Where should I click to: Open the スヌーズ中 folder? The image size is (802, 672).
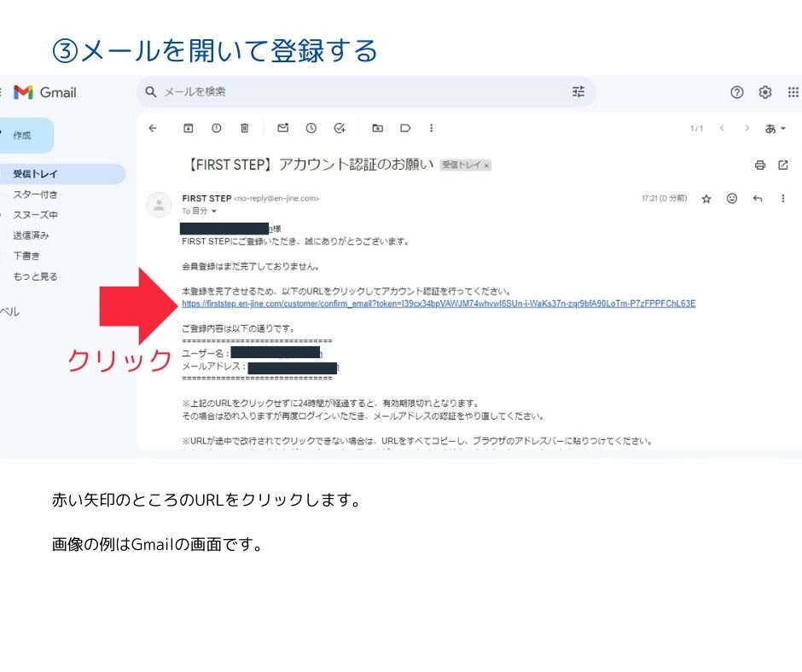[35, 215]
